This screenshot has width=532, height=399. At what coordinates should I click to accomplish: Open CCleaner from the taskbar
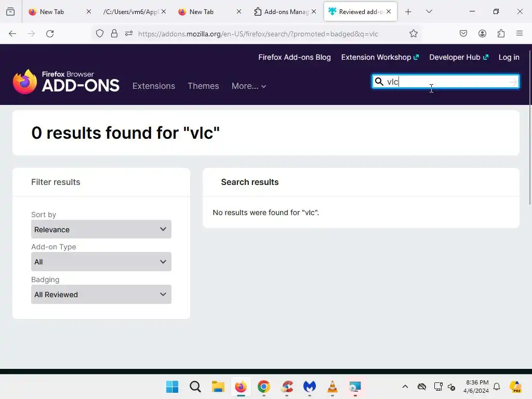pyautogui.click(x=287, y=387)
